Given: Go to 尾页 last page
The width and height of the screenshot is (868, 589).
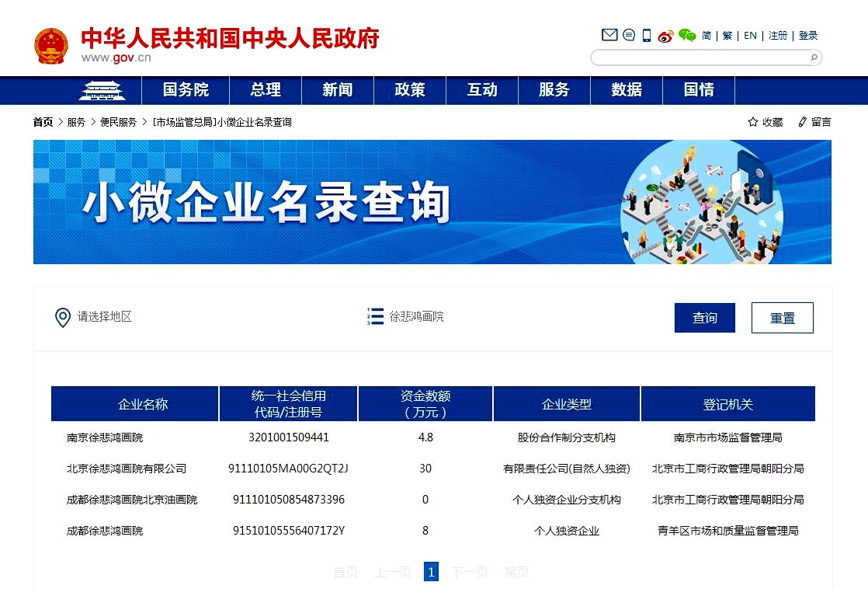Looking at the screenshot, I should (x=517, y=572).
